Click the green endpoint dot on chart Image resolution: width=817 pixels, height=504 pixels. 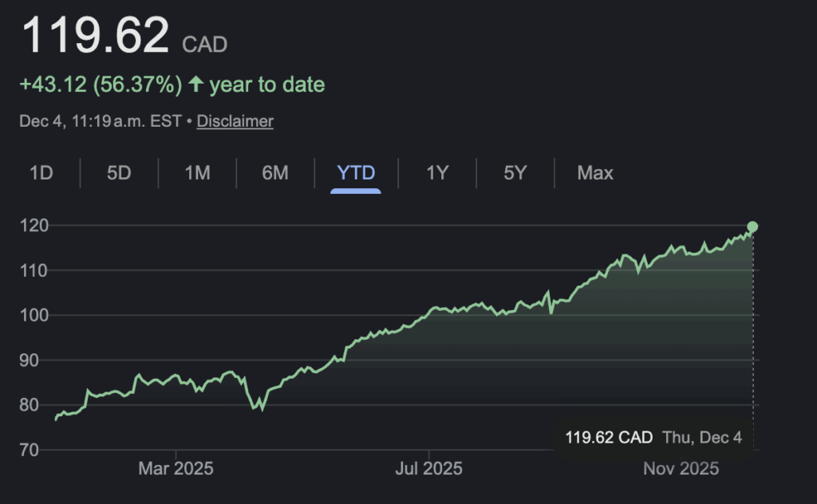pyautogui.click(x=752, y=226)
